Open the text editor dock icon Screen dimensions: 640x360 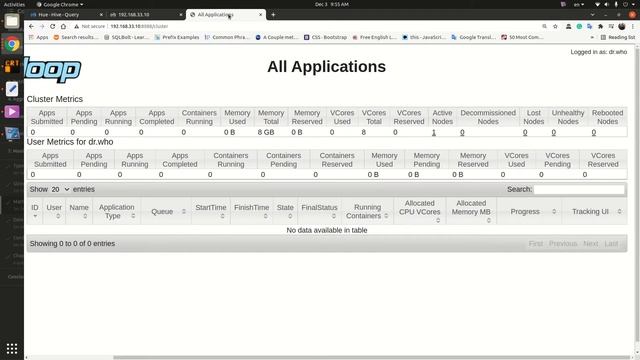12,89
